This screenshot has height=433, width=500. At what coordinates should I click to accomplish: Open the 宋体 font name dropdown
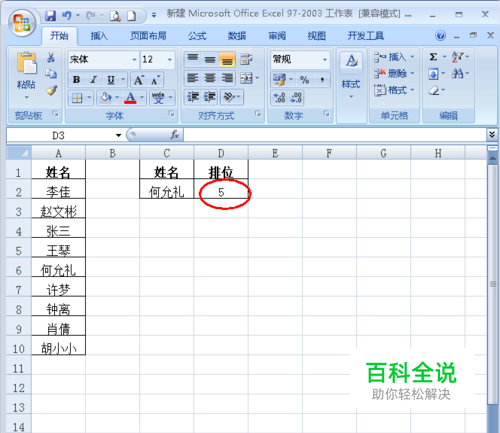(134, 60)
